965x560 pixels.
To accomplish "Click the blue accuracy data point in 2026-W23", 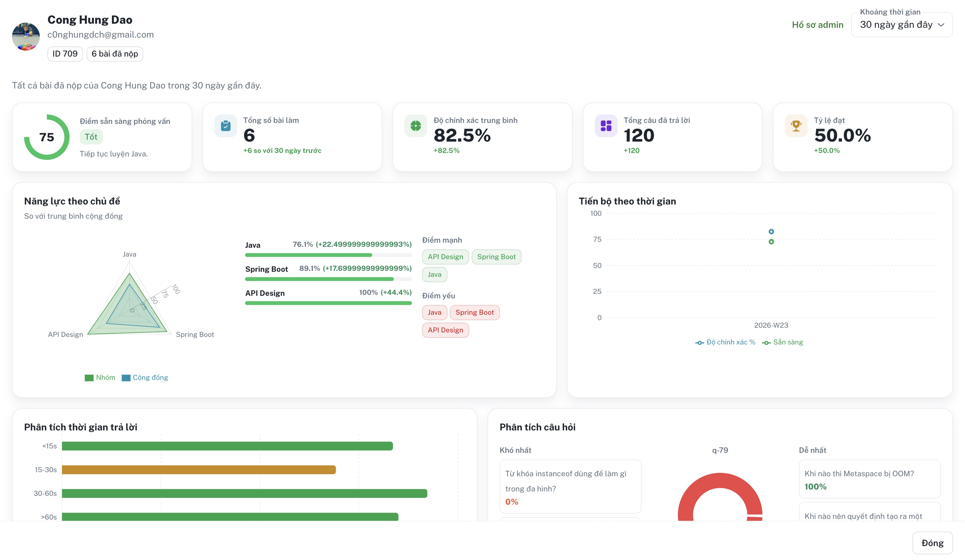I will (771, 232).
